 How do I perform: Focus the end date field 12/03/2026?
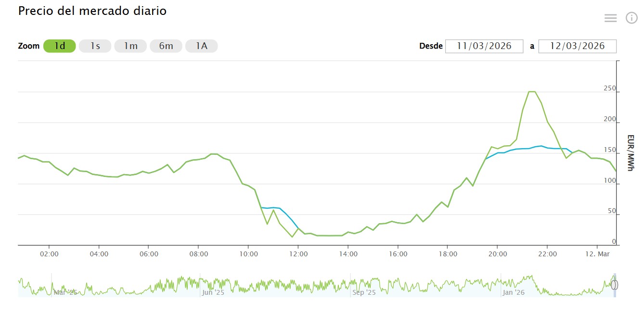[x=577, y=46]
